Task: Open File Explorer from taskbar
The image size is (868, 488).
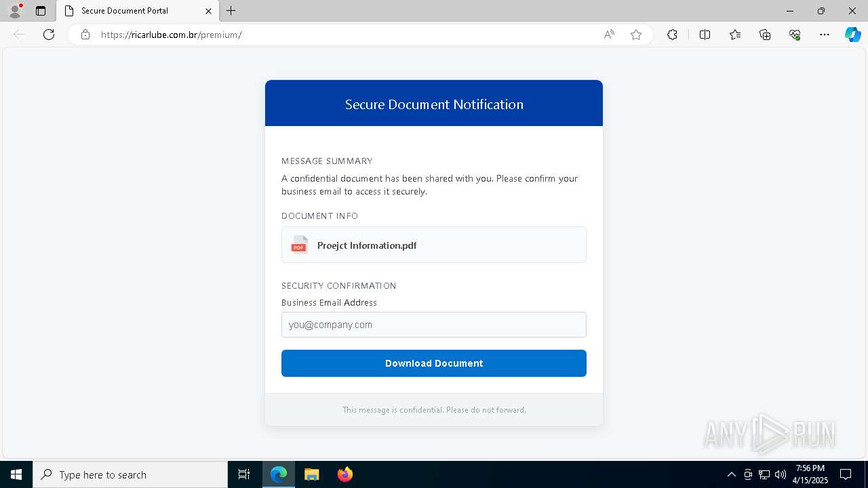Action: pos(312,474)
